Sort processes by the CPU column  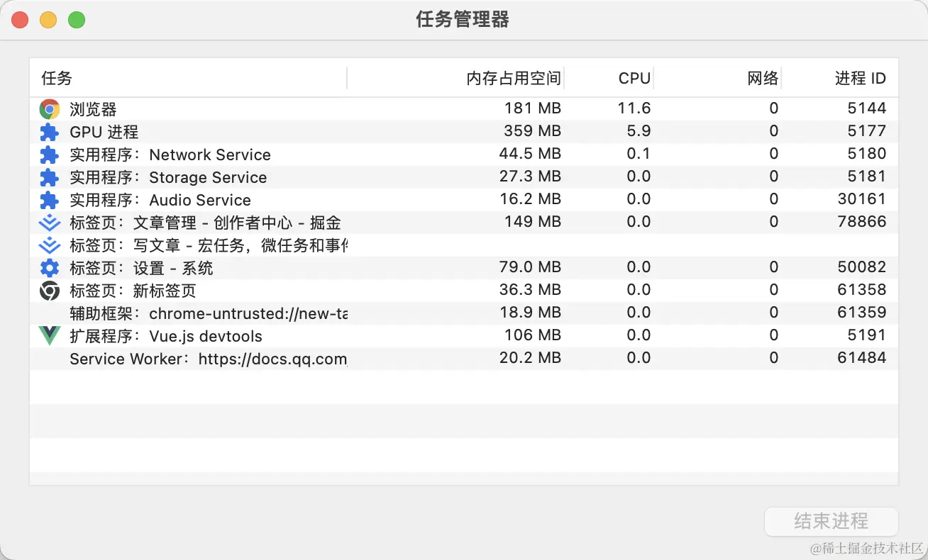click(x=634, y=79)
